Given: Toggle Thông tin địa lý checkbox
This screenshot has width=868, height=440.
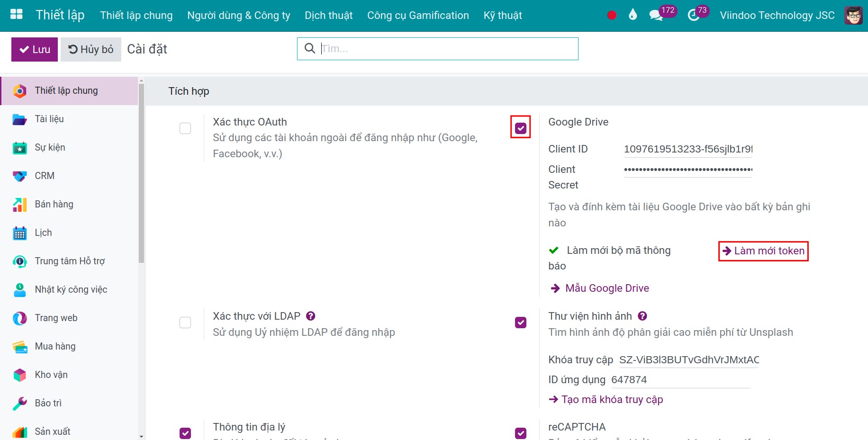Looking at the screenshot, I should [x=185, y=433].
